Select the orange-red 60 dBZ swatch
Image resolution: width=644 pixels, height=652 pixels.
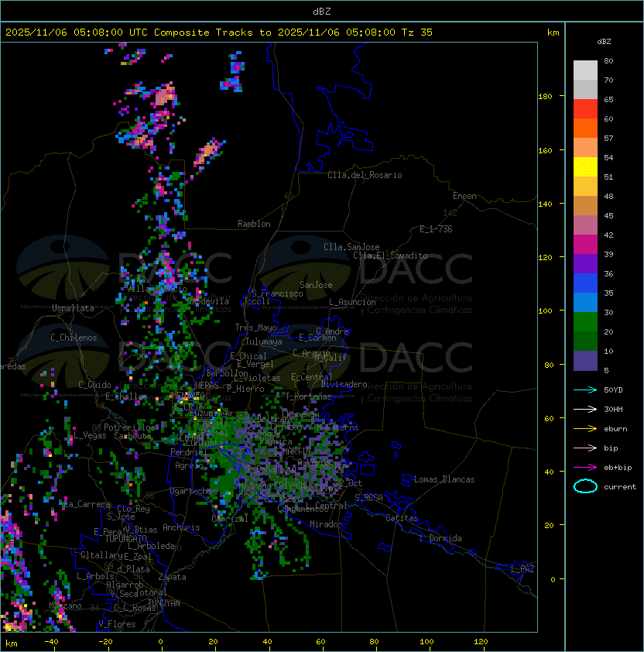585,128
